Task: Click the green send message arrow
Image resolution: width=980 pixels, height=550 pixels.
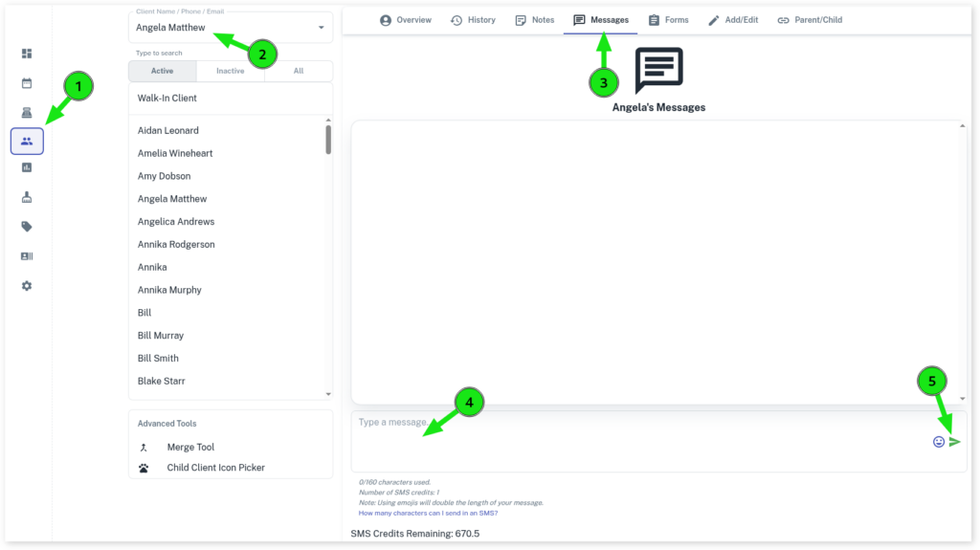Action: tap(954, 442)
